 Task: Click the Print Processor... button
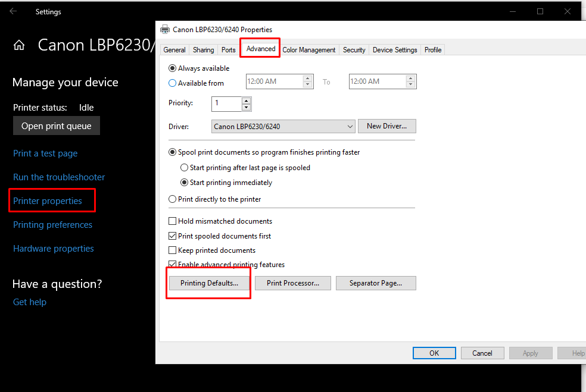click(293, 283)
